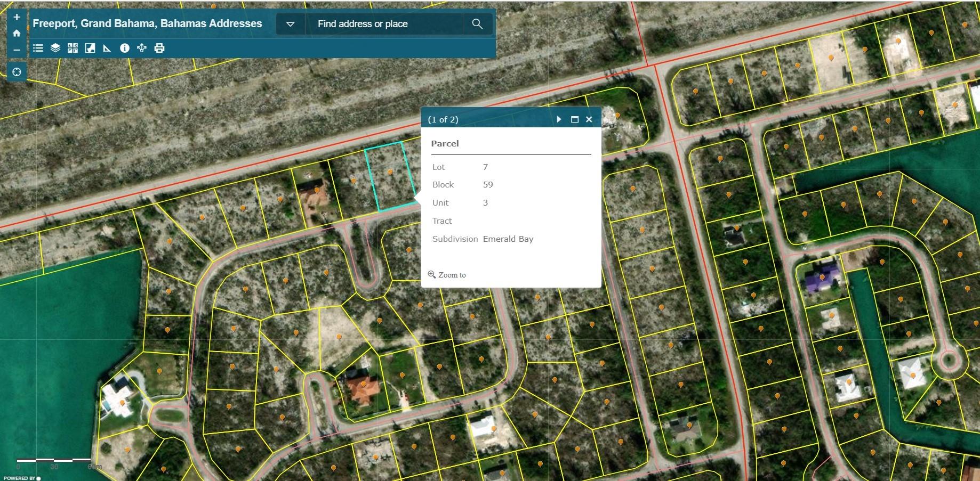Maximize the Parcel popup window
This screenshot has height=481, width=980.
coord(574,119)
